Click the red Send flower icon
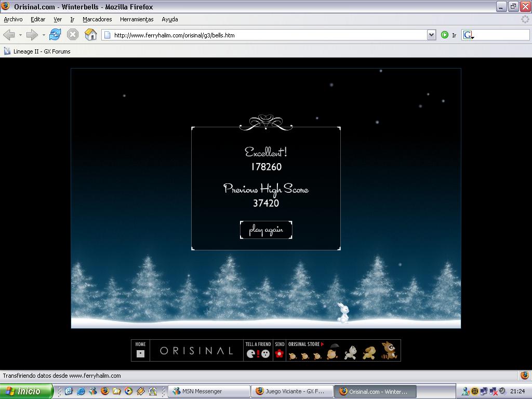This screenshot has height=399, width=532. (x=279, y=353)
